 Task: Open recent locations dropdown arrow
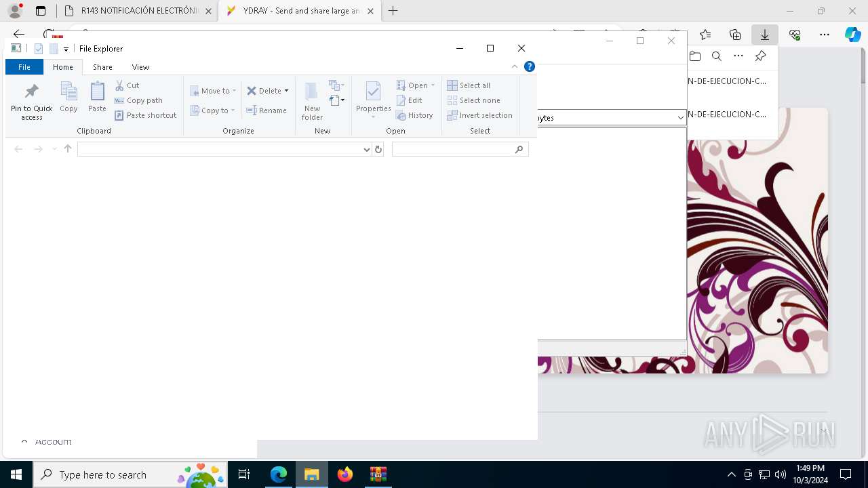(x=54, y=149)
